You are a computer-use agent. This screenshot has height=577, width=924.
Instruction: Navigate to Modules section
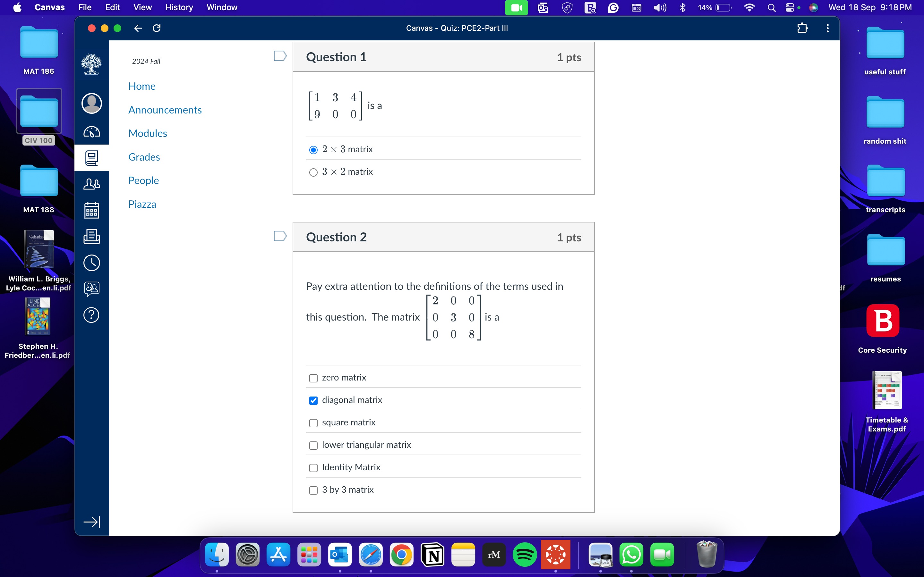click(148, 133)
